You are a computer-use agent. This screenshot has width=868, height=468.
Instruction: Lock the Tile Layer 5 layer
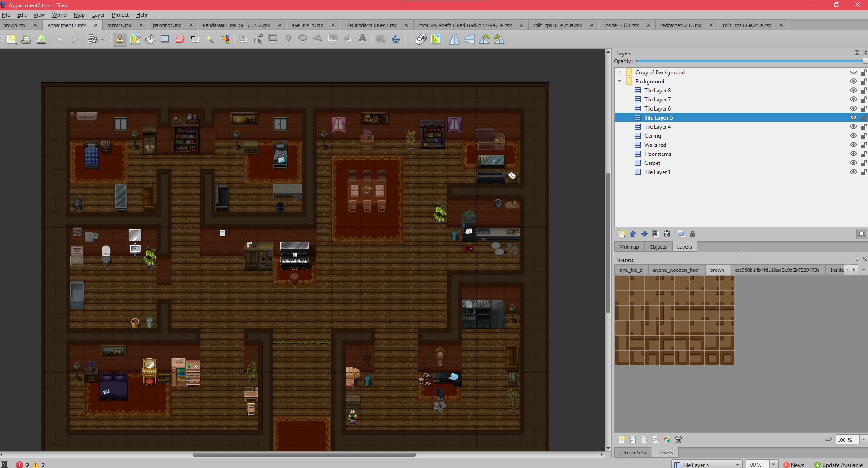(864, 117)
